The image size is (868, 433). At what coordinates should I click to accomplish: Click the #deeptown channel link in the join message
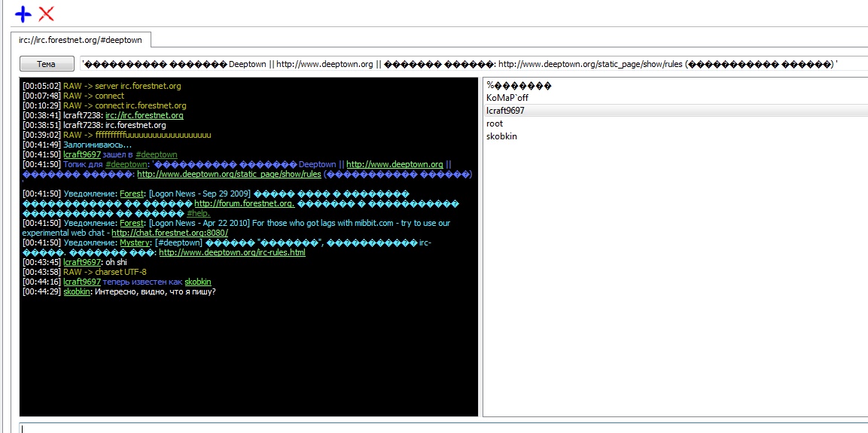pyautogui.click(x=156, y=154)
